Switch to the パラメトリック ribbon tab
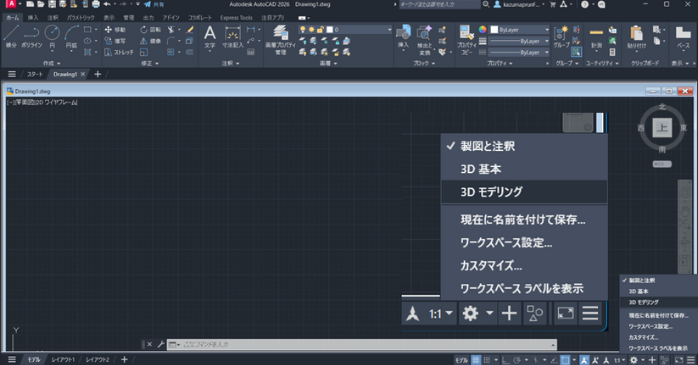 (x=81, y=18)
